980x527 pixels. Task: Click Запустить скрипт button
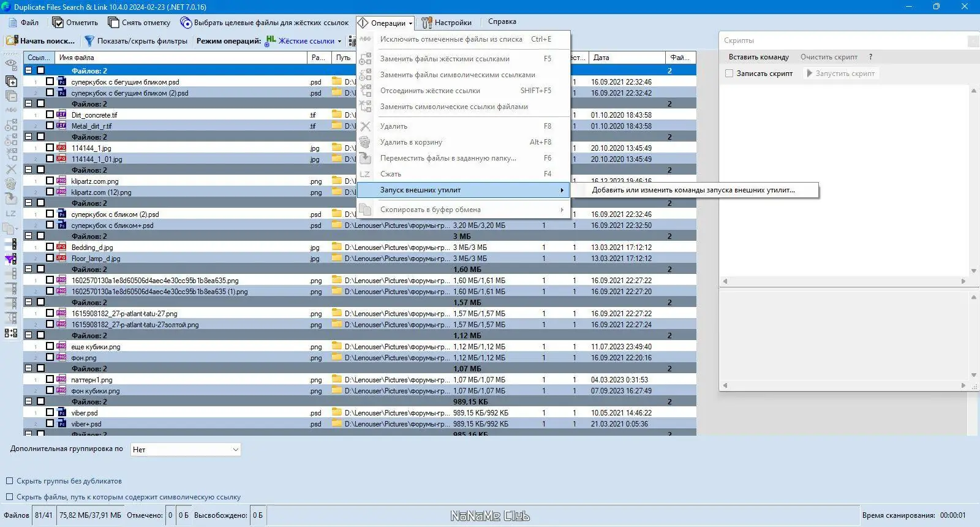pyautogui.click(x=840, y=74)
